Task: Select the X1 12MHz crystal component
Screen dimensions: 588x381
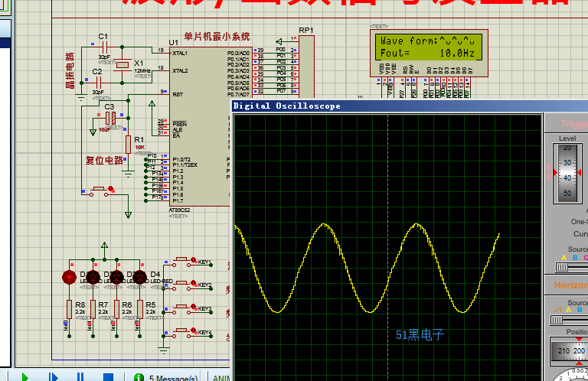Action: [x=122, y=67]
